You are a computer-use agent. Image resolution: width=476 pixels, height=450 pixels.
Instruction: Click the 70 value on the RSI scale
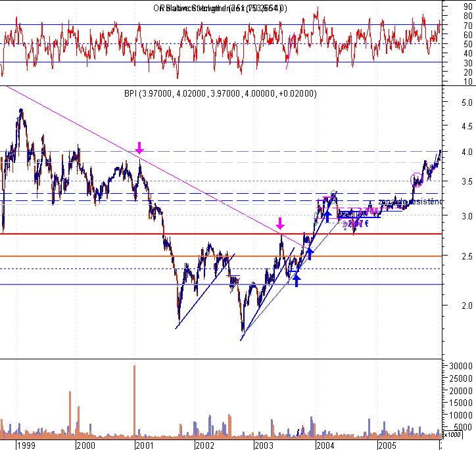coord(468,26)
